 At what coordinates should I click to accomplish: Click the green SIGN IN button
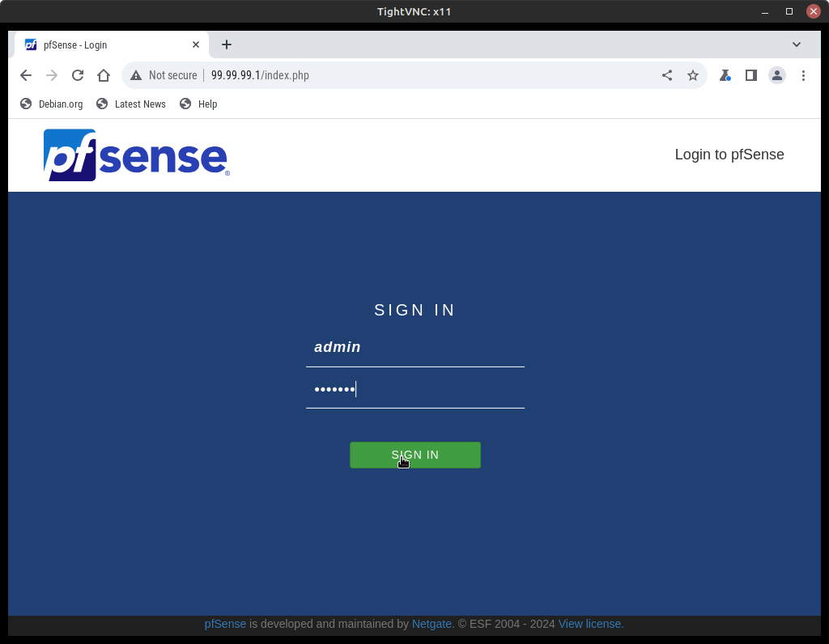coord(415,455)
